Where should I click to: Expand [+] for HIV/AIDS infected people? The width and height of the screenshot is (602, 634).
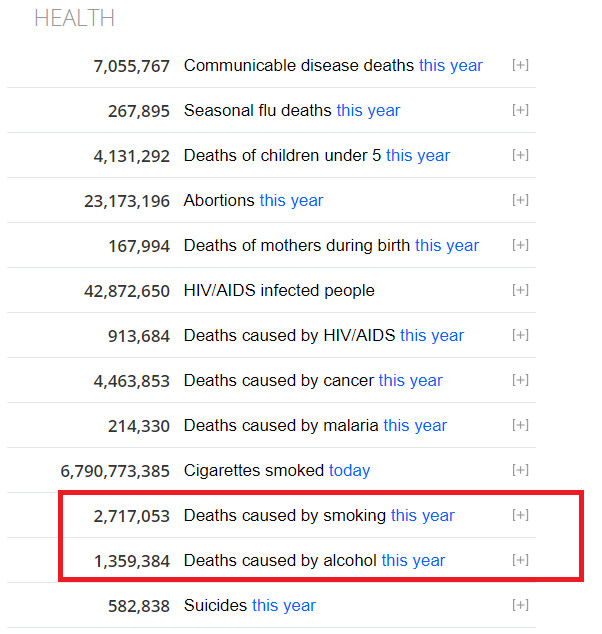520,290
